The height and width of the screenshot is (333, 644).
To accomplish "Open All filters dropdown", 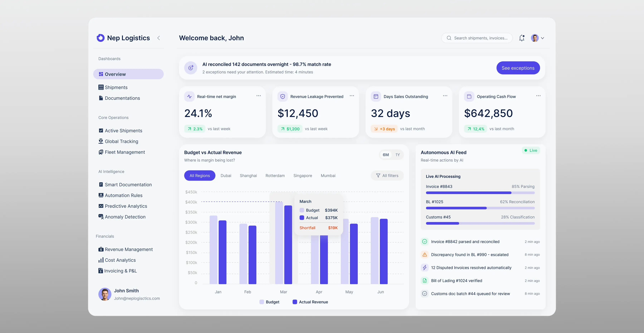I will click(387, 176).
